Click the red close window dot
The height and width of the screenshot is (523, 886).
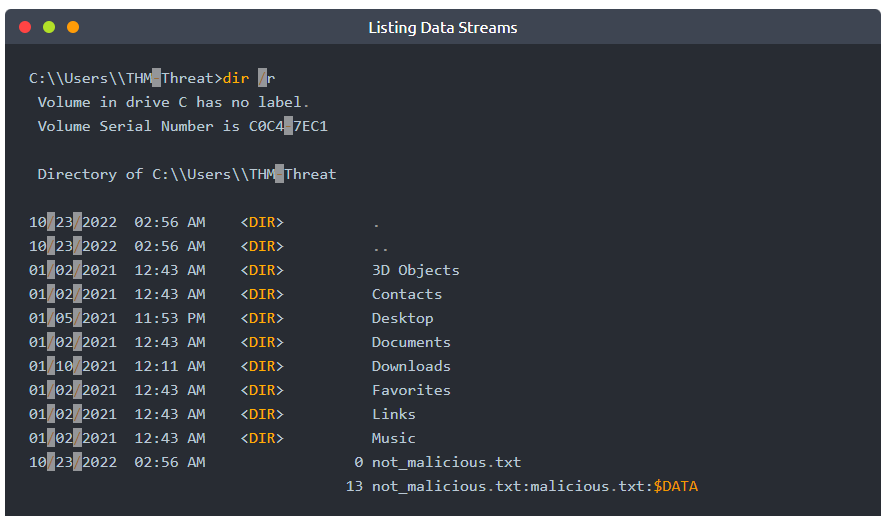(25, 27)
